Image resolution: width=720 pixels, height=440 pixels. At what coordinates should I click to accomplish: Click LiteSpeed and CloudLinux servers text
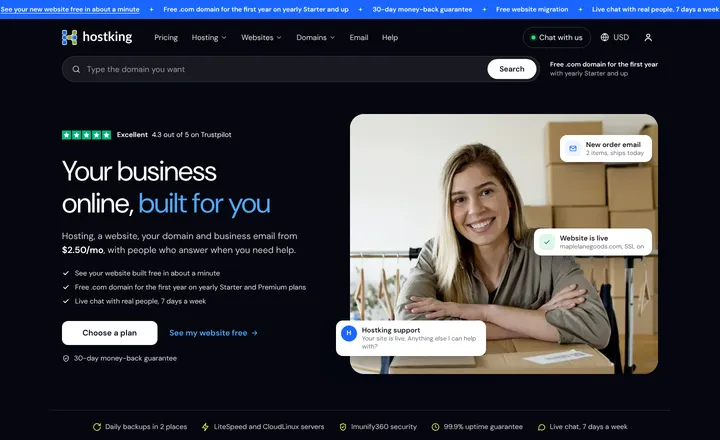[269, 427]
